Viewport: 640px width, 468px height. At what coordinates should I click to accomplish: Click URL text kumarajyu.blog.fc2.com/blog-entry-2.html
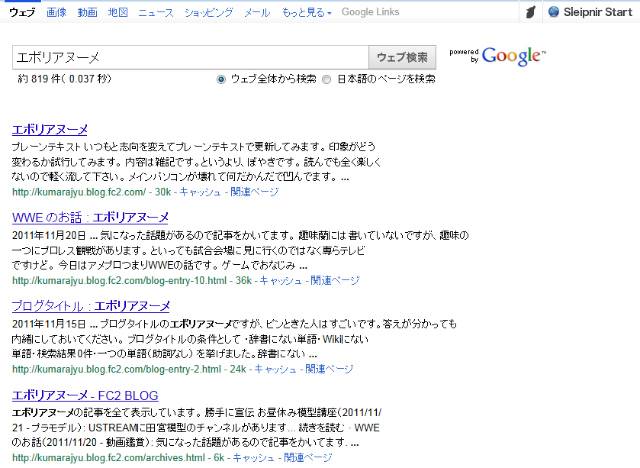116,369
